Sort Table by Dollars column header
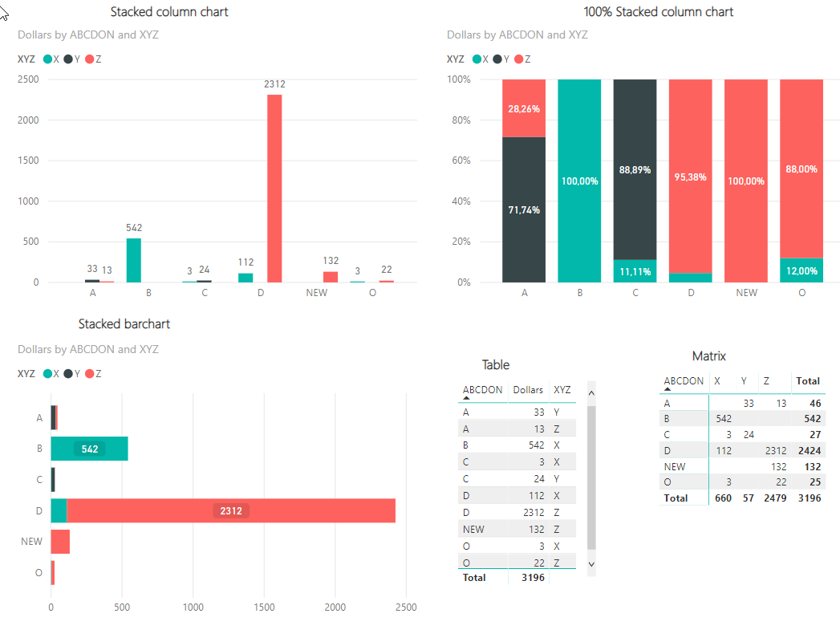 (528, 390)
